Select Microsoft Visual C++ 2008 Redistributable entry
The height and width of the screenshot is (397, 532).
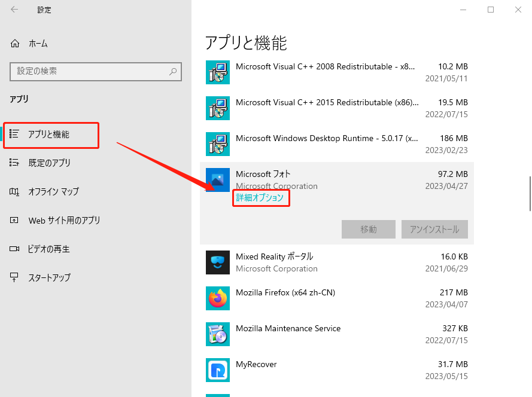tap(337, 72)
